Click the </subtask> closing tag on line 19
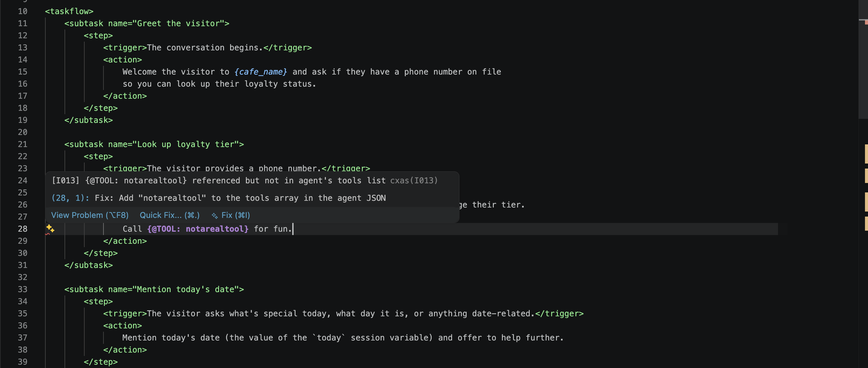 [x=88, y=120]
